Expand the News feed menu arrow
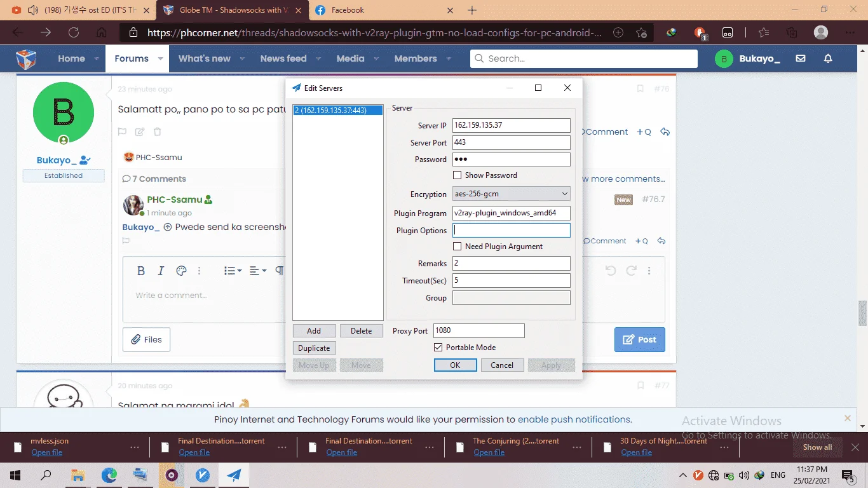 tap(318, 58)
